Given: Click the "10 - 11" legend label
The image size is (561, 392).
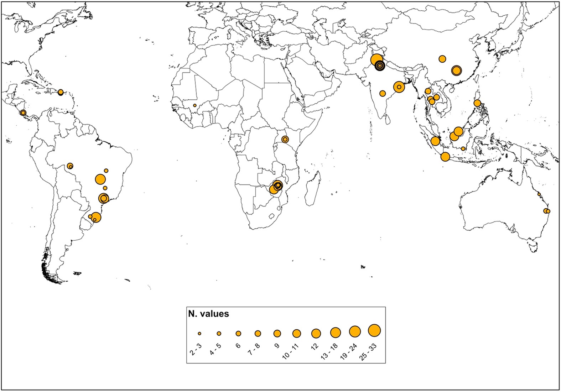Looking at the screenshot, I should click(290, 351).
